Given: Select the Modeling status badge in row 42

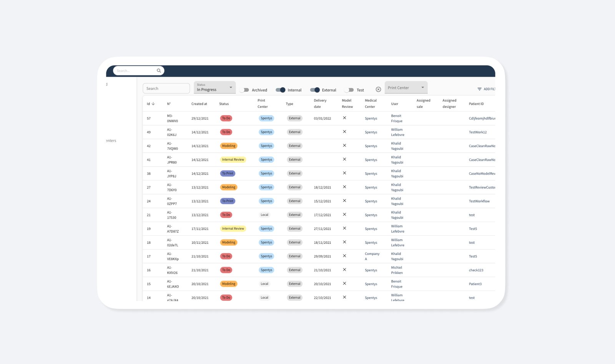Looking at the screenshot, I should click(x=229, y=146).
